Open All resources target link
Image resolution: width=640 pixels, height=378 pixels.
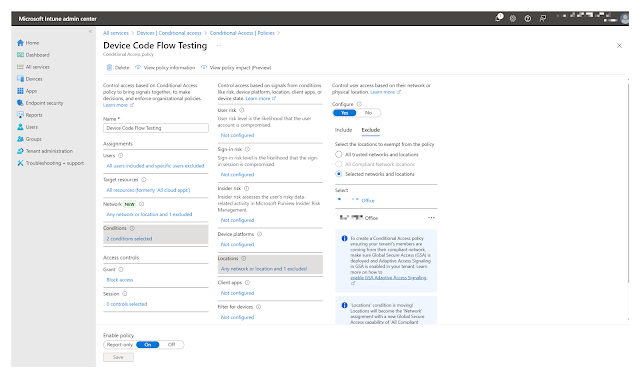148,190
